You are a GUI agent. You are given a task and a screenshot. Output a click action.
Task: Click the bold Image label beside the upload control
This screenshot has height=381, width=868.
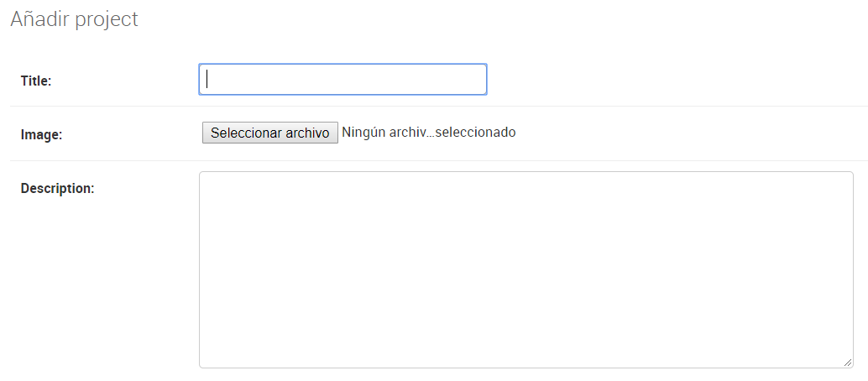pyautogui.click(x=41, y=134)
